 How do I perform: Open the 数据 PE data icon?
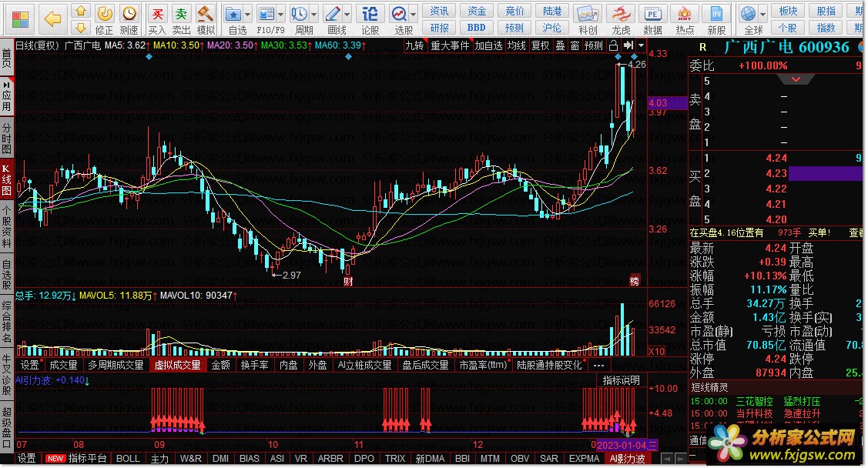(652, 14)
